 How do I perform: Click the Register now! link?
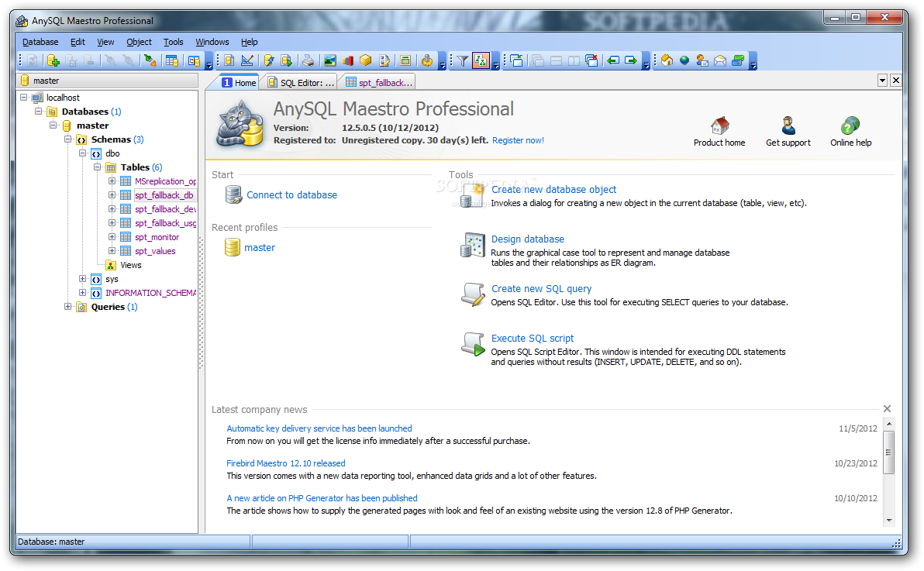click(518, 140)
